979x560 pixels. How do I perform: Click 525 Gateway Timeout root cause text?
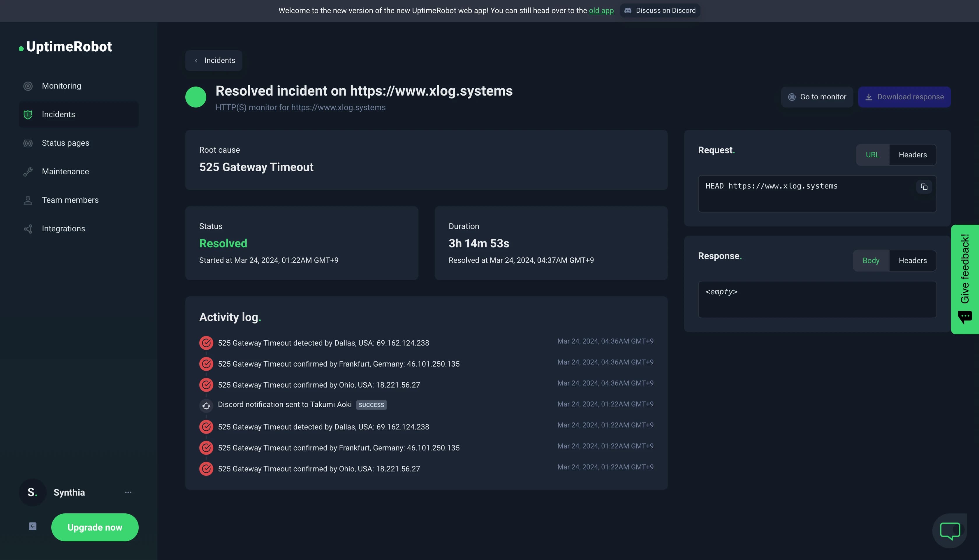pyautogui.click(x=256, y=167)
